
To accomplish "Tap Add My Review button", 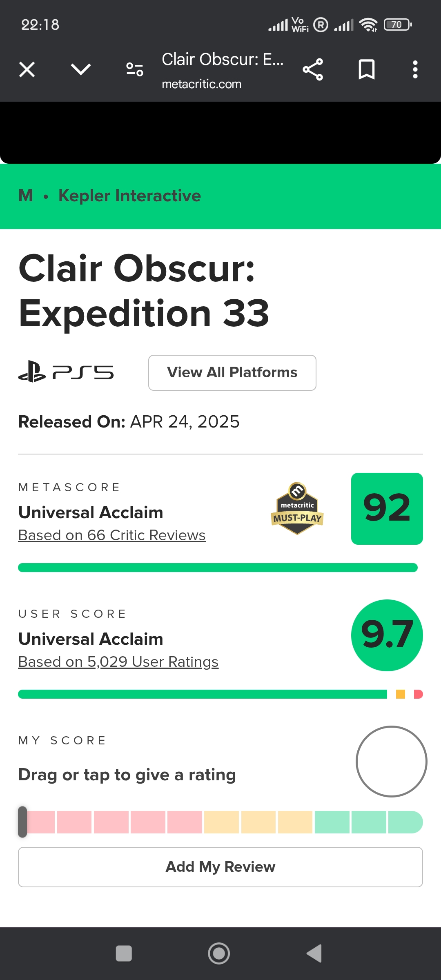I will click(x=220, y=866).
